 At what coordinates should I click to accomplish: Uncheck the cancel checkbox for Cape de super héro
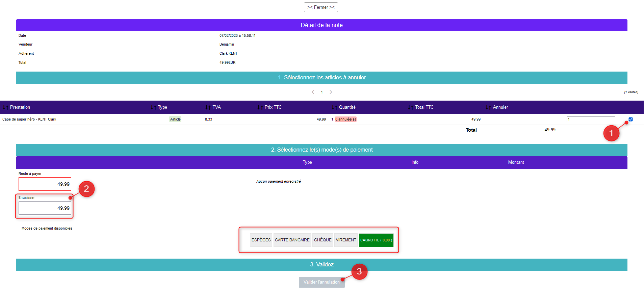[630, 119]
